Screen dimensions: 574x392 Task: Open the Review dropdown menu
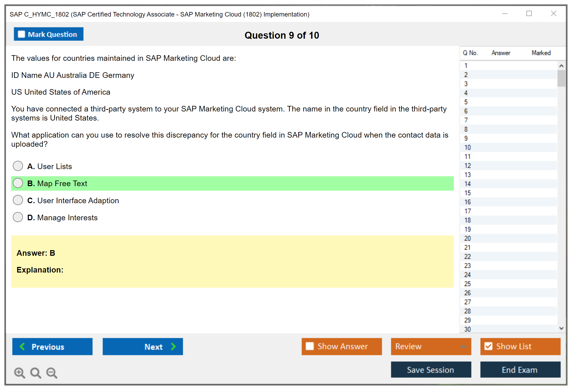click(x=463, y=346)
